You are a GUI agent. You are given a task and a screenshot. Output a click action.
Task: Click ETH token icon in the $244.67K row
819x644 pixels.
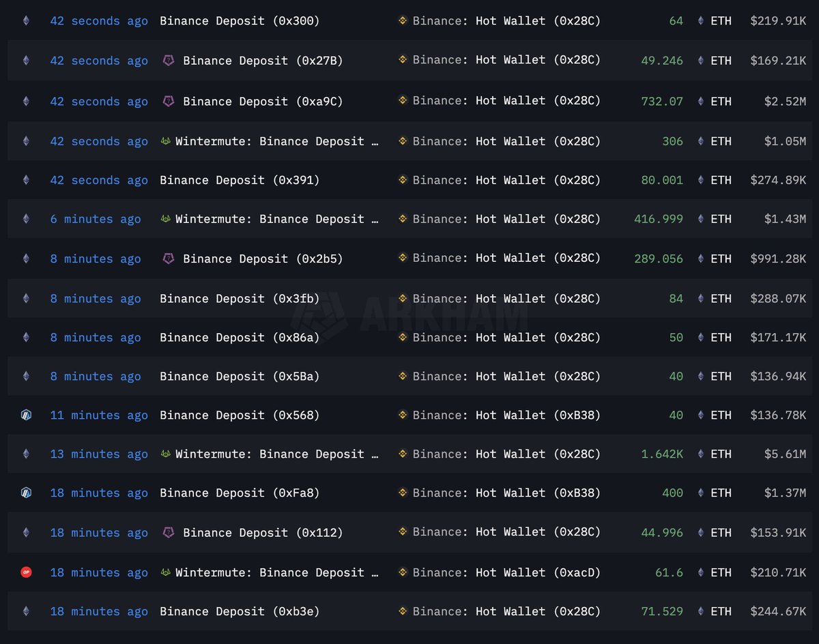pos(700,611)
